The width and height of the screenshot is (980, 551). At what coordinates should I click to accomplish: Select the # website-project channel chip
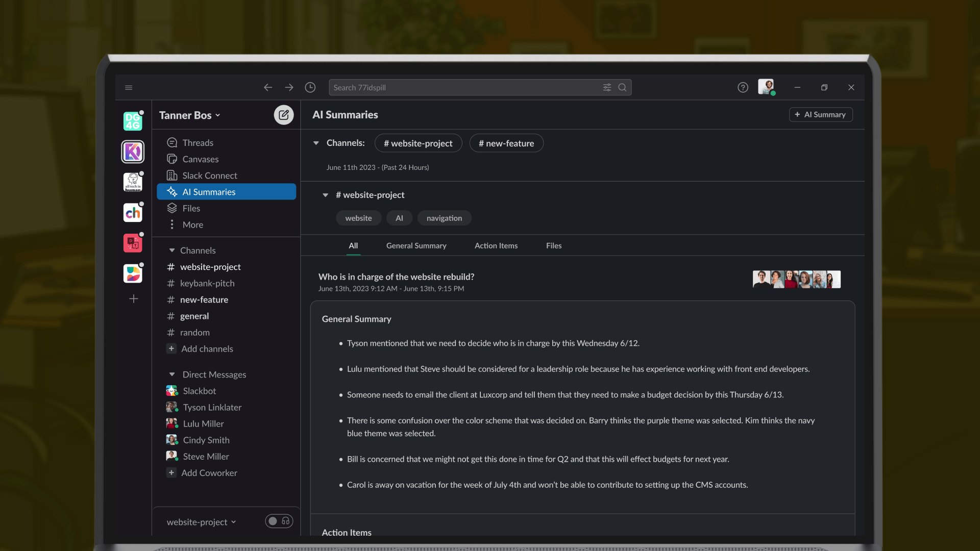click(419, 143)
